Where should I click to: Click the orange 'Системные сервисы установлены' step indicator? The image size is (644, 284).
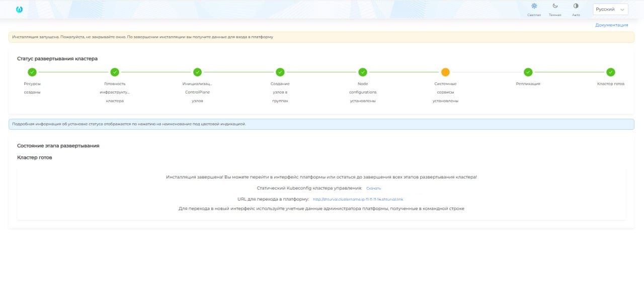tap(445, 72)
